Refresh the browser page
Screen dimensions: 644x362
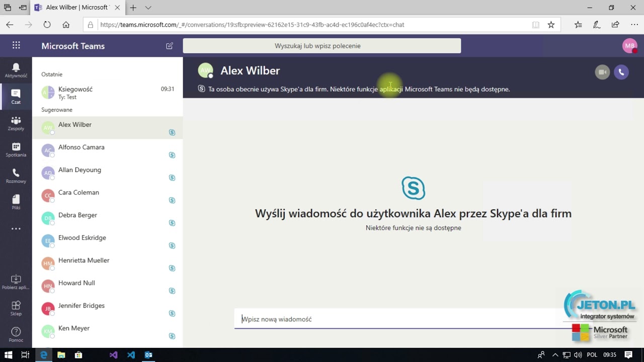coord(47,25)
